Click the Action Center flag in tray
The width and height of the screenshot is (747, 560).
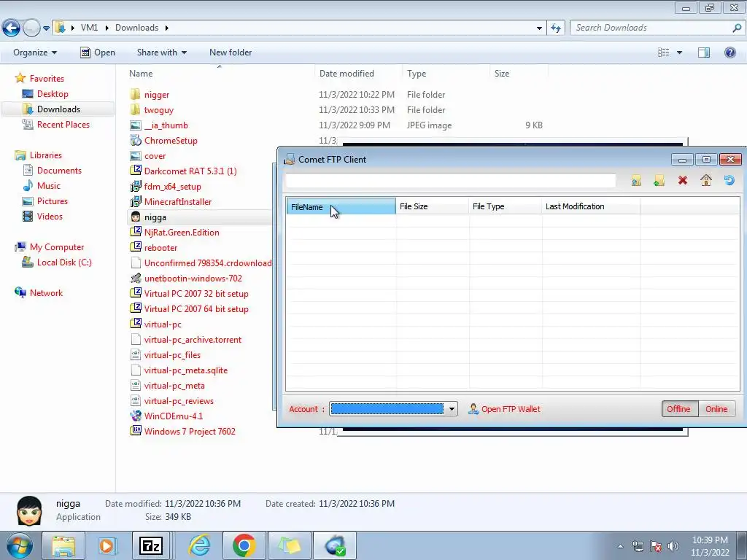point(656,546)
